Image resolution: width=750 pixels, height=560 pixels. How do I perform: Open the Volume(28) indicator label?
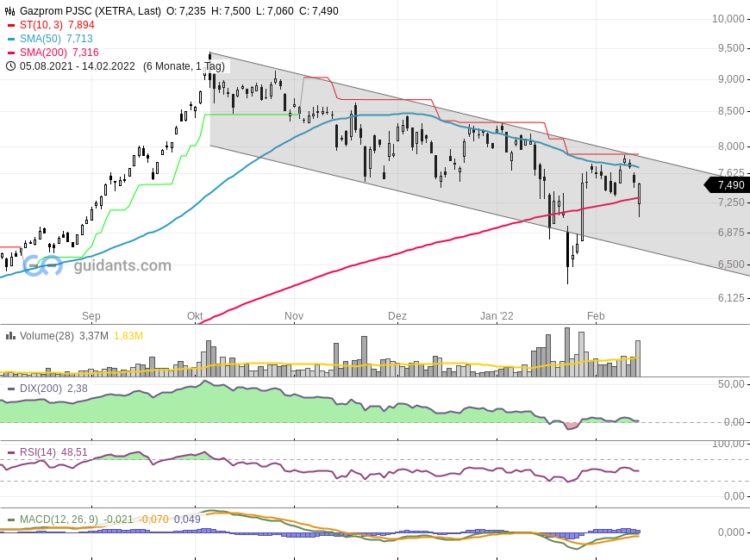tap(47, 336)
